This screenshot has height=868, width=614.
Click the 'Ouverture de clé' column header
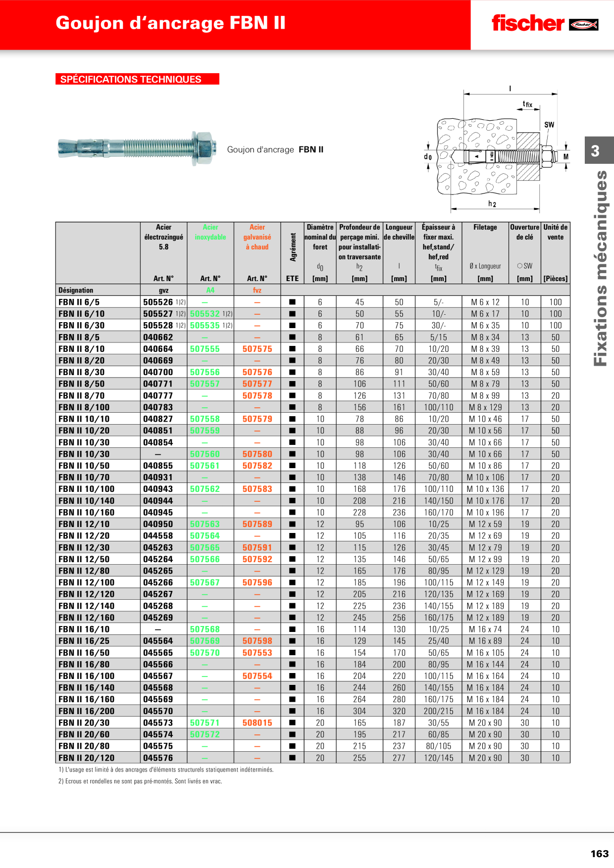pyautogui.click(x=525, y=232)
